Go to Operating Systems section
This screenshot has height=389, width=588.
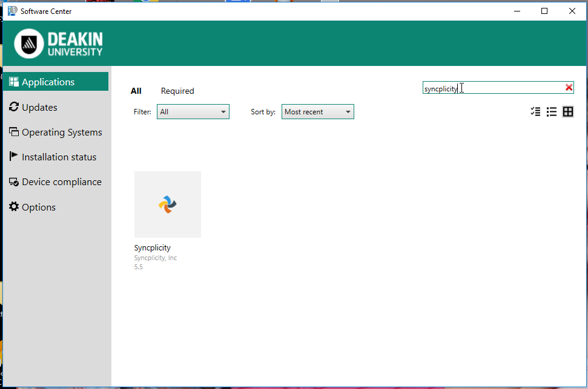(56, 132)
